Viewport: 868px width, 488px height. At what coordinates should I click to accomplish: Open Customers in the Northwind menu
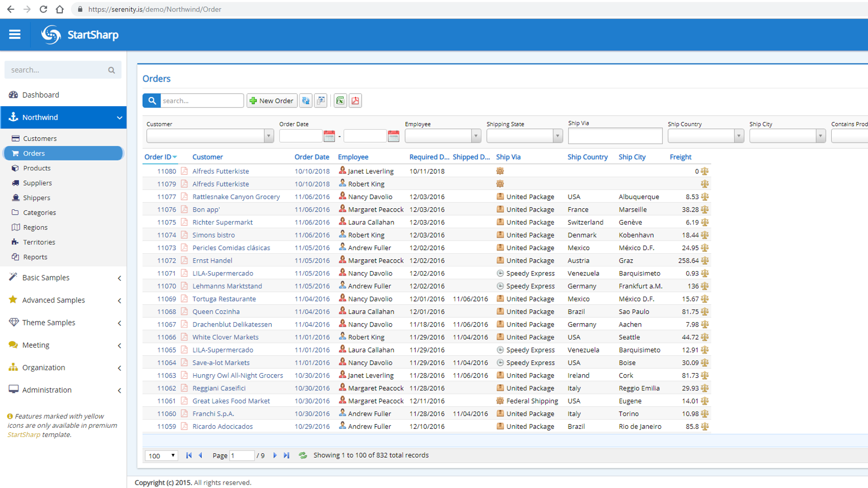click(40, 139)
